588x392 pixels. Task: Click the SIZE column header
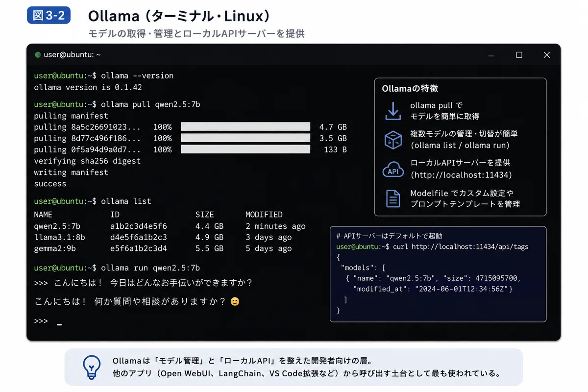coord(204,215)
